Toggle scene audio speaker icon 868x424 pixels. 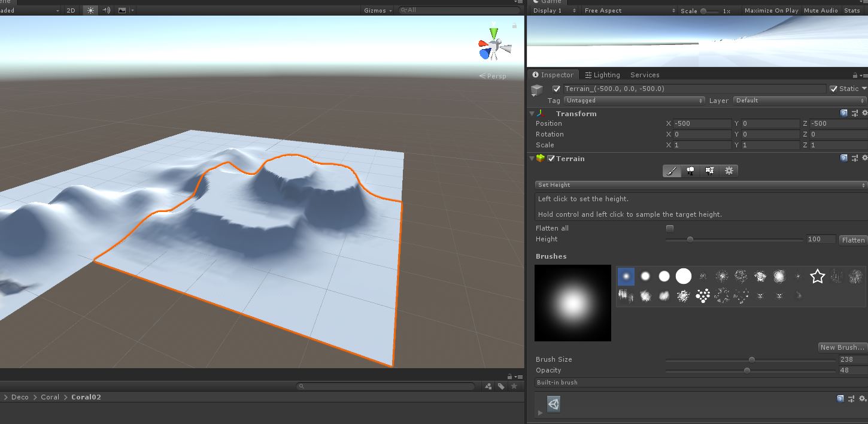(x=107, y=10)
